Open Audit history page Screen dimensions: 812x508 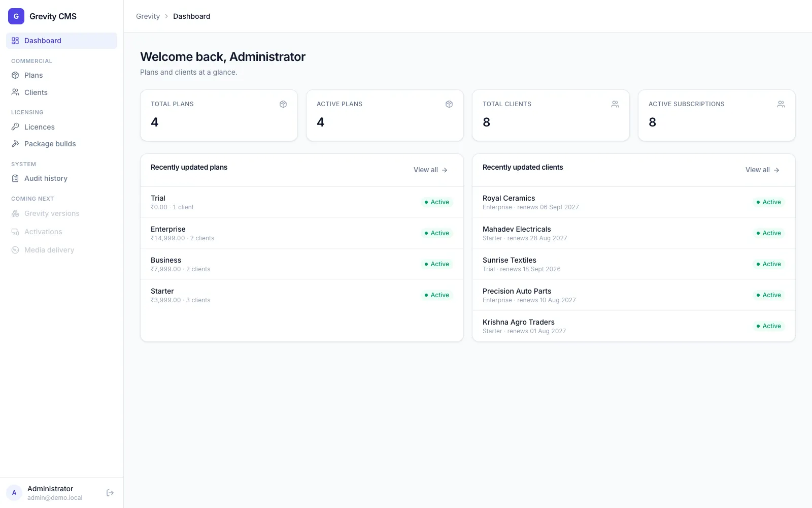coord(61,178)
